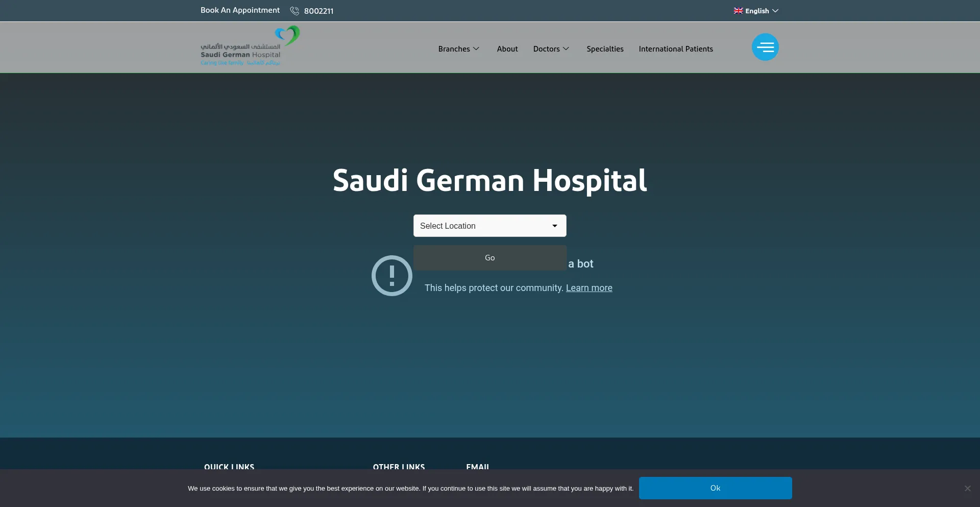
Task: Click the caret arrow in Select Location
Action: [554, 226]
